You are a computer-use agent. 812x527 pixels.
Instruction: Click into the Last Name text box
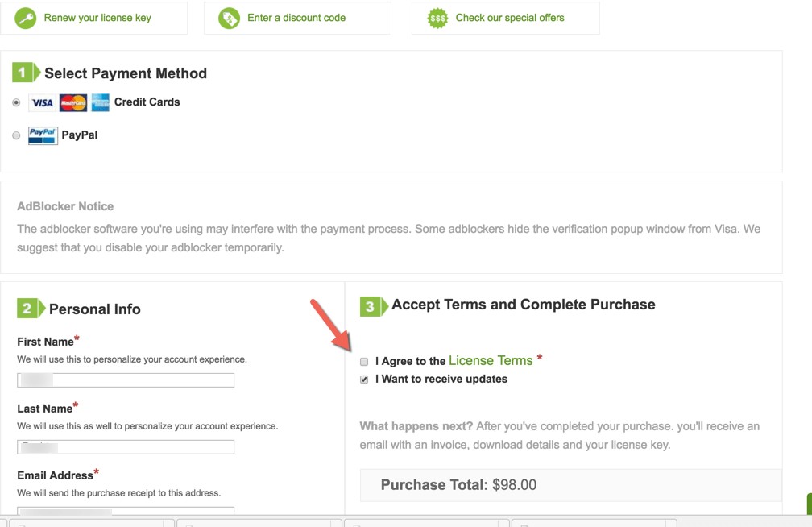[x=126, y=446]
